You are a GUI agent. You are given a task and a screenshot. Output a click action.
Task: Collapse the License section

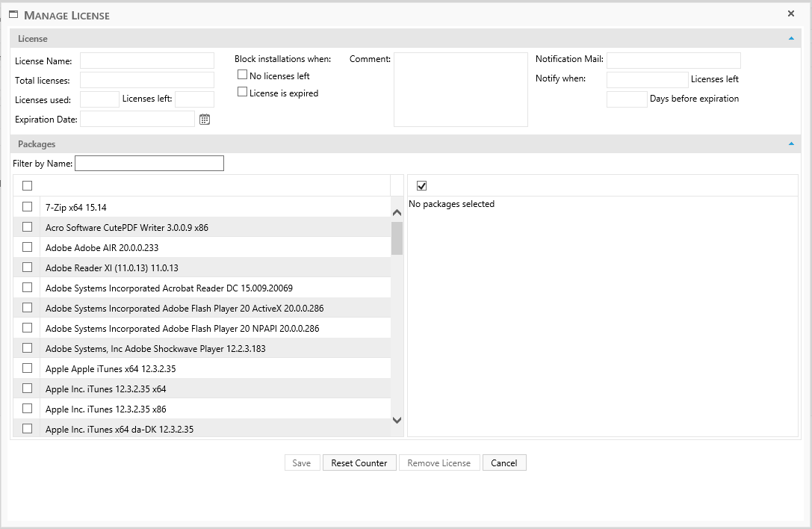coord(791,38)
